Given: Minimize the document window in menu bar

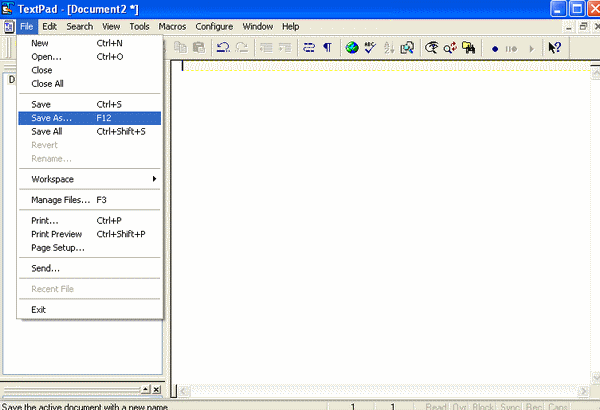Looking at the screenshot, I should pos(569,27).
